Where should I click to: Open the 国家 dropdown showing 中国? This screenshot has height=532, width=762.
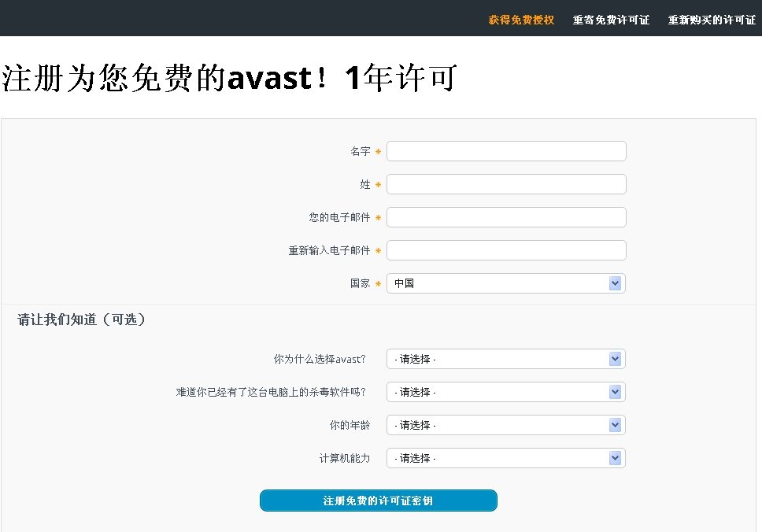[x=504, y=283]
